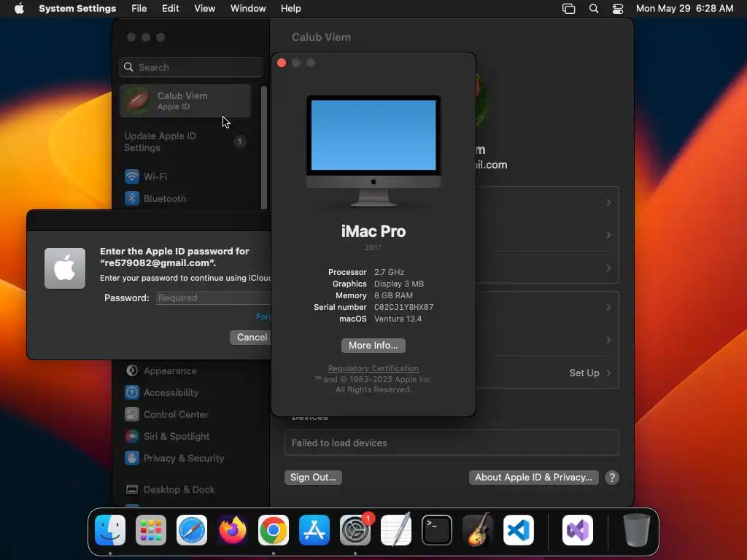Click the Stage Manager menu bar icon
This screenshot has width=747, height=560.
569,8
